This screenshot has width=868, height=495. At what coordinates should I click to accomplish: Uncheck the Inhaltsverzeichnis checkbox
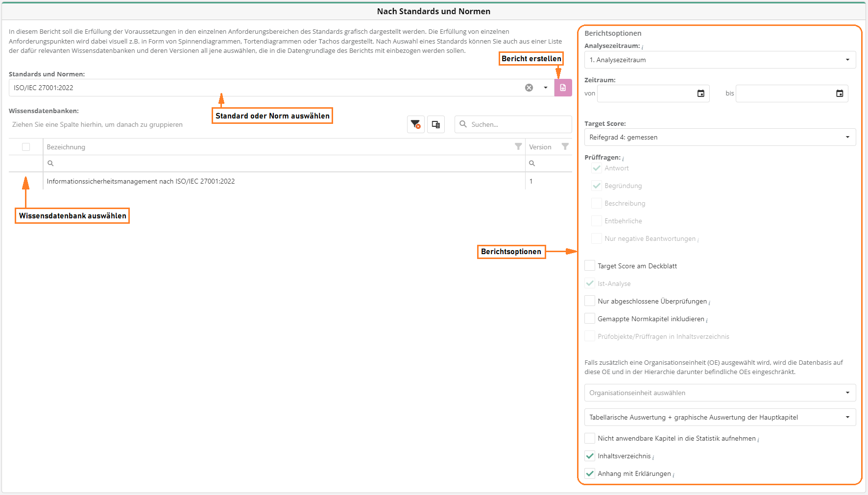[x=590, y=456]
